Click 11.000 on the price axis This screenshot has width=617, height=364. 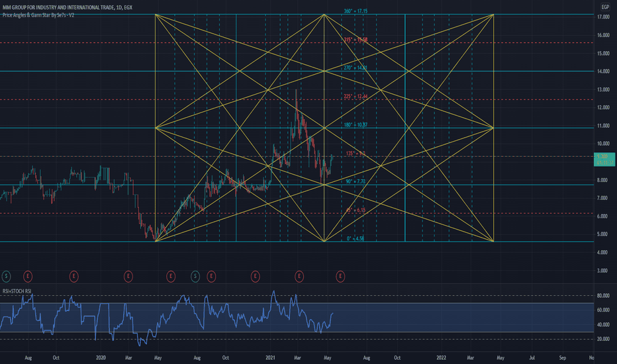tap(603, 126)
